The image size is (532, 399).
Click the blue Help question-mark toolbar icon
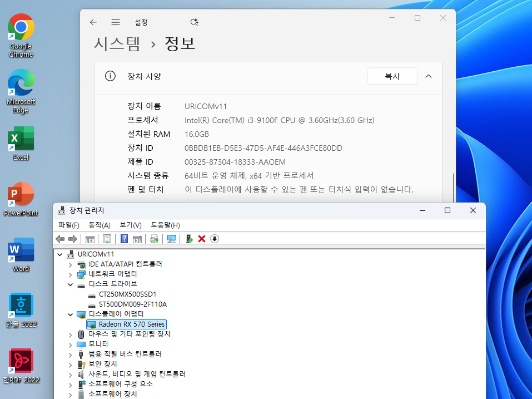[124, 239]
